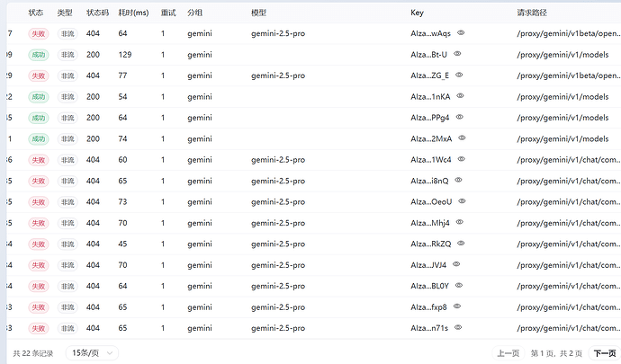Click the request path in the AIza...wAqs row
Viewport: 621px width, 364px height.
coord(568,33)
